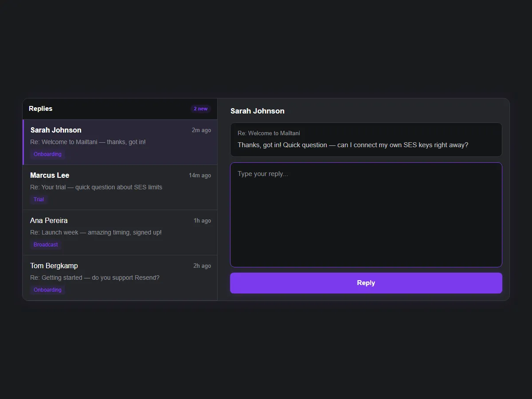This screenshot has height=399, width=532.
Task: Click the quoted message preview card
Action: (x=366, y=140)
